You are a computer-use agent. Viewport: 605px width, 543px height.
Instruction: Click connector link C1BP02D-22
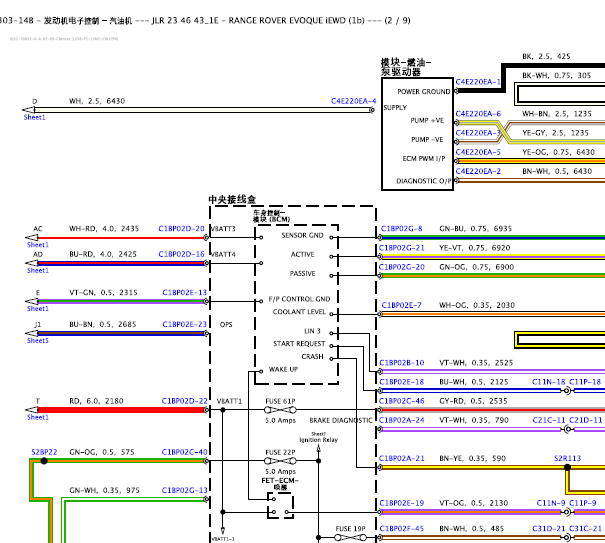point(184,401)
